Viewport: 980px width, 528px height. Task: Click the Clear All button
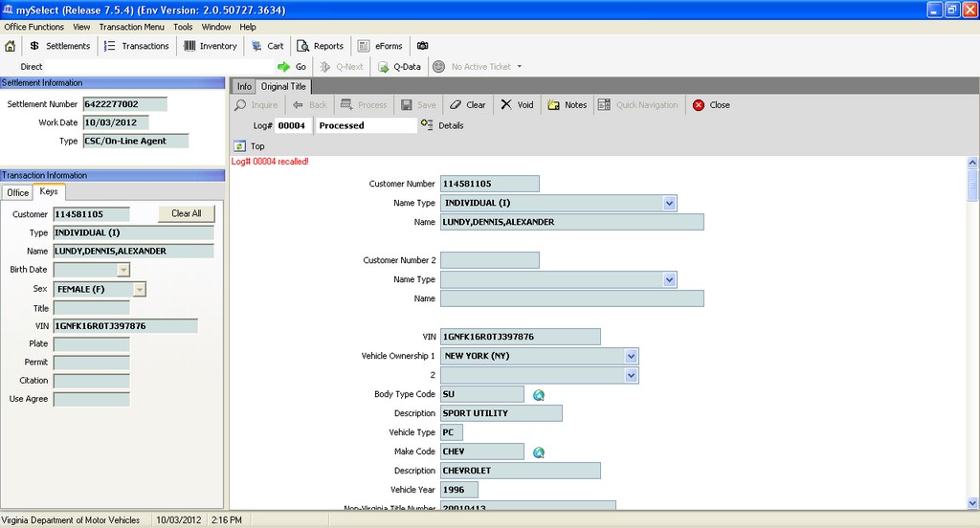[x=187, y=213]
